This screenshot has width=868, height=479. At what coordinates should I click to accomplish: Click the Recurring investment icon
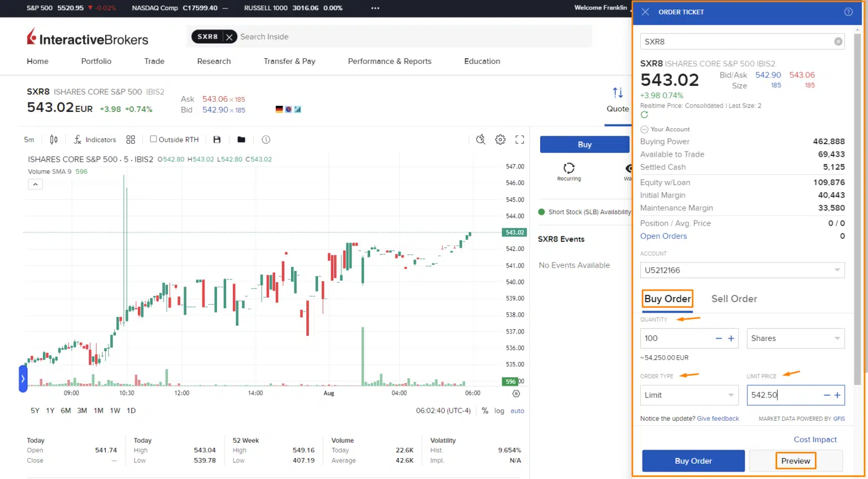[568, 169]
